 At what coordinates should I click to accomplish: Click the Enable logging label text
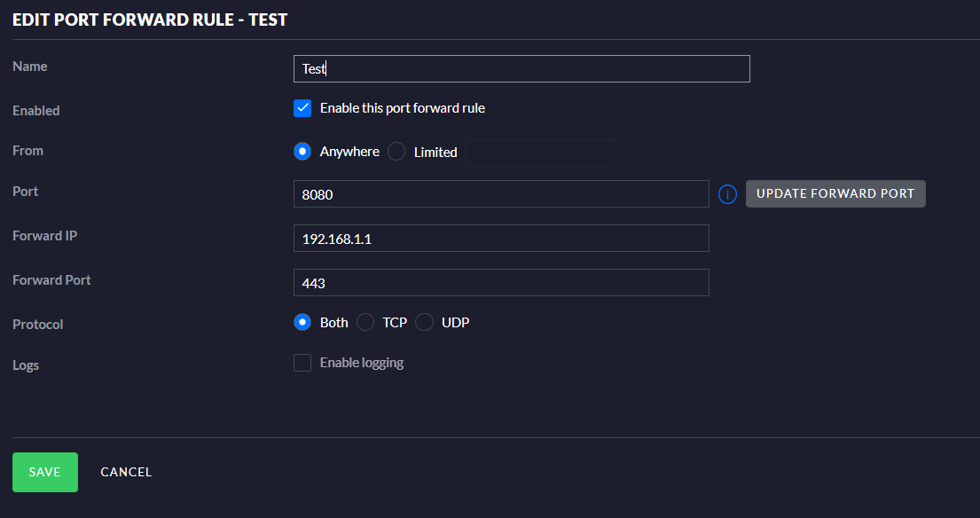coord(362,363)
